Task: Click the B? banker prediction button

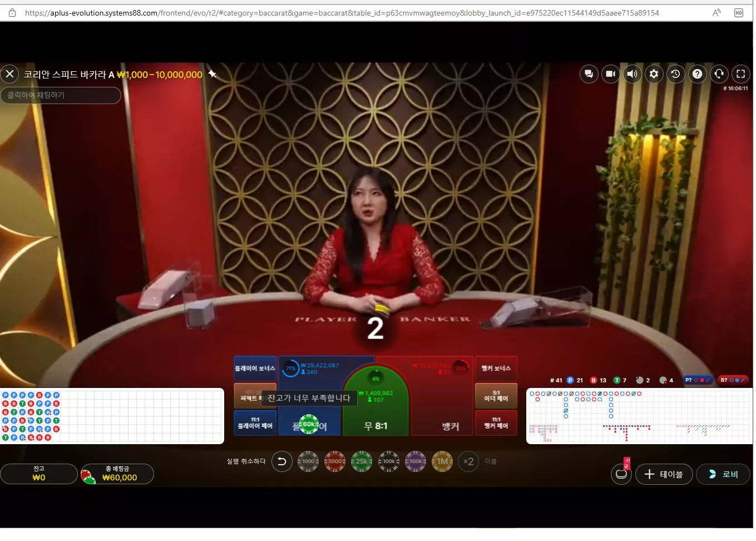Action: point(733,380)
